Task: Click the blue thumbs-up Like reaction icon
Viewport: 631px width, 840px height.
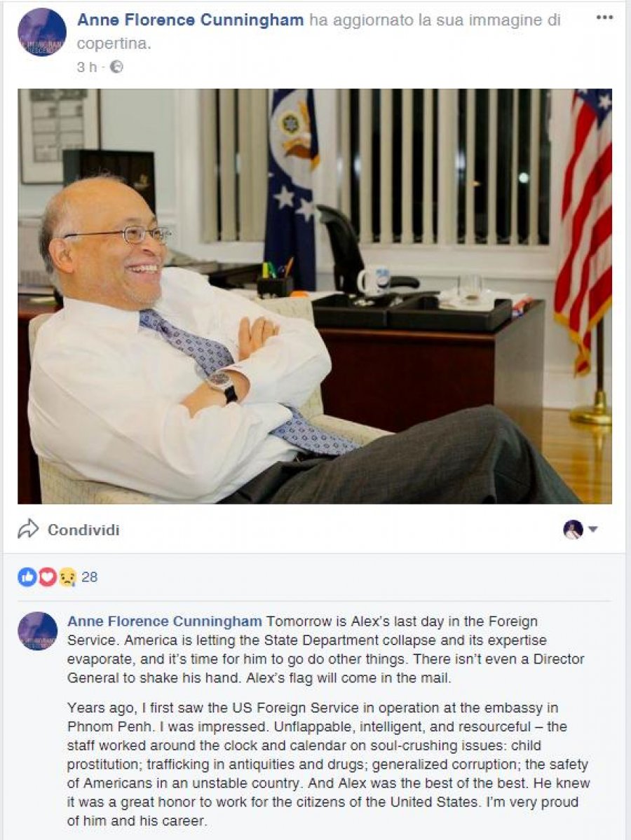Action: (27, 577)
